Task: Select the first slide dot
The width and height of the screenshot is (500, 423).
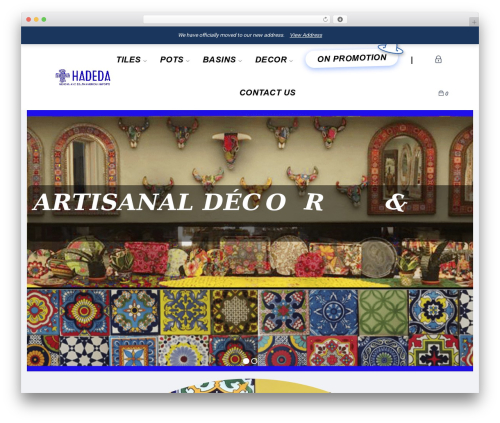Action: click(246, 361)
